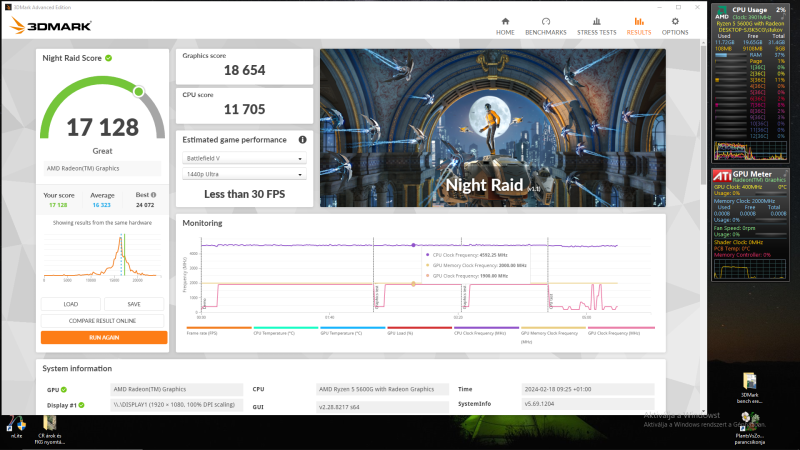Click the AMD Radeon(TM) Graphics name field under score

click(103, 168)
